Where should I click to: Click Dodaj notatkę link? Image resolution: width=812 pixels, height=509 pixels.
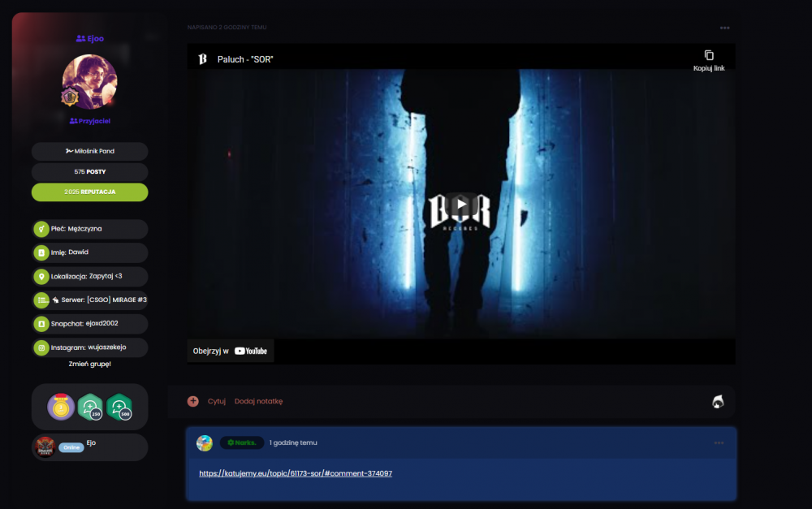tap(258, 401)
